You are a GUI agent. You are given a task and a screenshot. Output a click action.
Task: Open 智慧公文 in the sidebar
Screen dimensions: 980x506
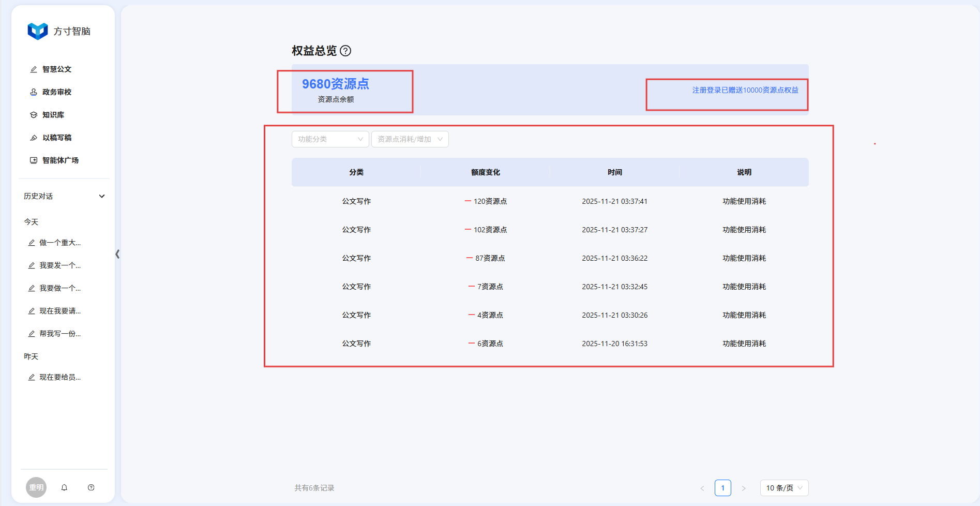click(56, 69)
